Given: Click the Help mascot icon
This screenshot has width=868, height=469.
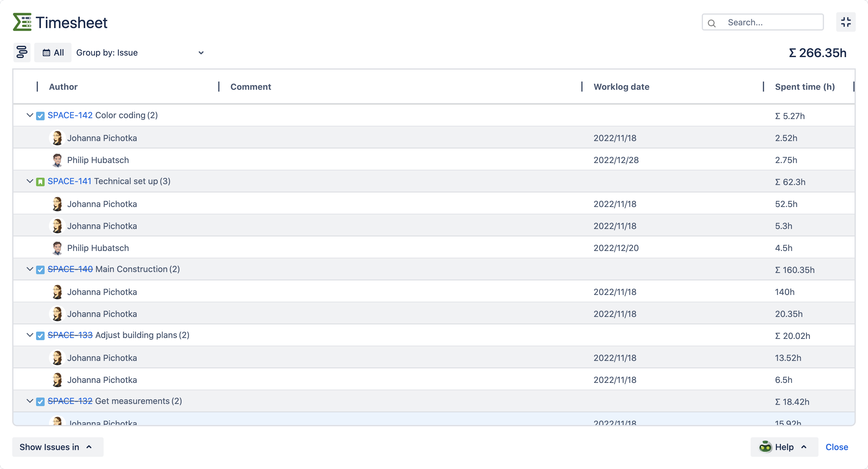Looking at the screenshot, I should pos(765,447).
